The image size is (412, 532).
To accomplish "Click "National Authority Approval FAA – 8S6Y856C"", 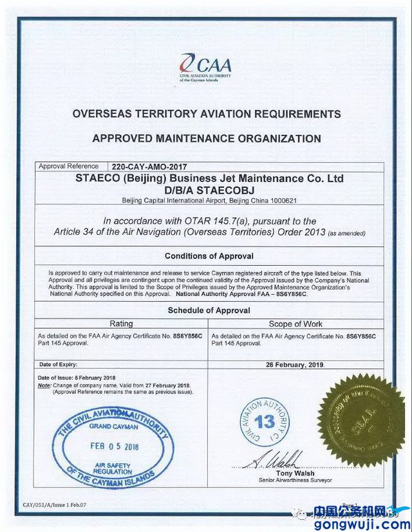I will click(x=241, y=294).
